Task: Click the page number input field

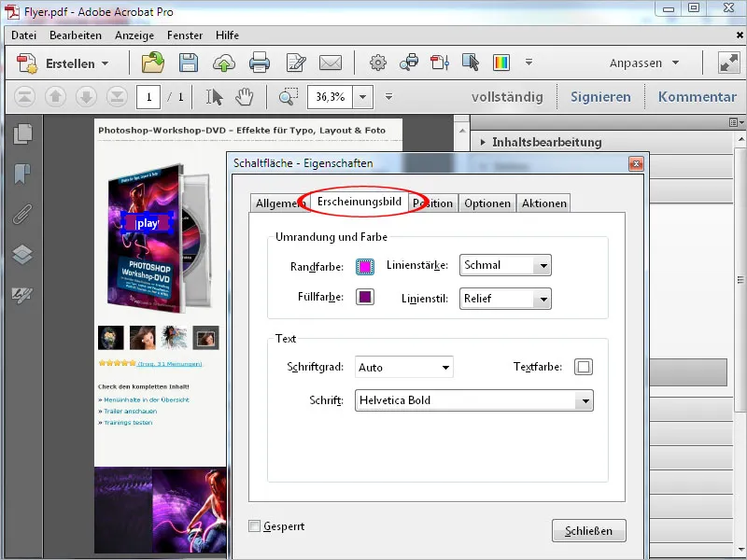Action: point(148,97)
